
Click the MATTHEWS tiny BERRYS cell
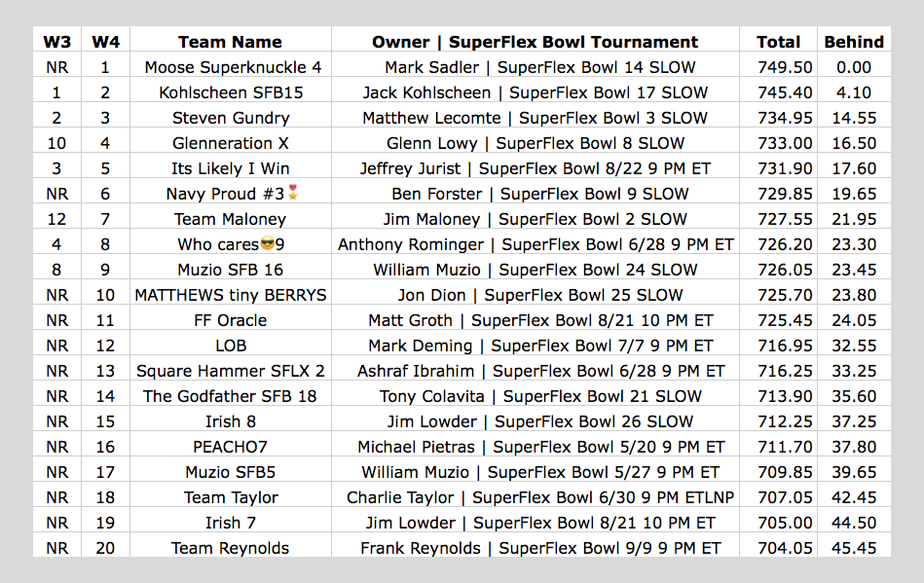coord(231,295)
